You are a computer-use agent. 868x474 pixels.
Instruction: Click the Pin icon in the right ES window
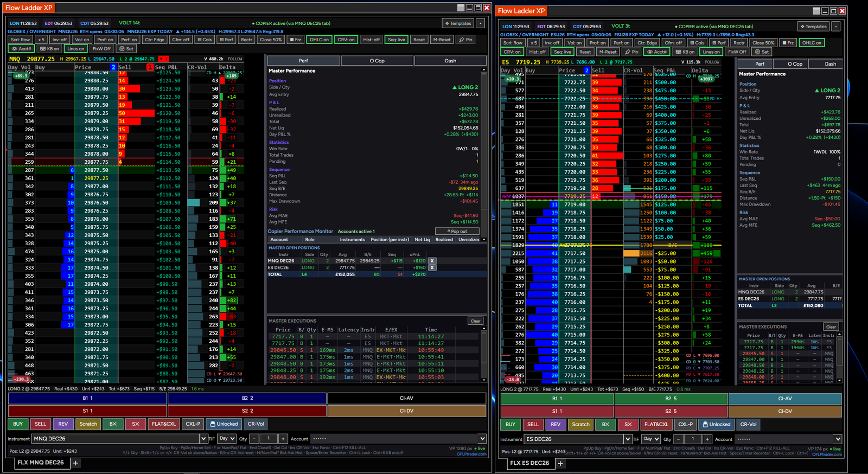point(631,52)
